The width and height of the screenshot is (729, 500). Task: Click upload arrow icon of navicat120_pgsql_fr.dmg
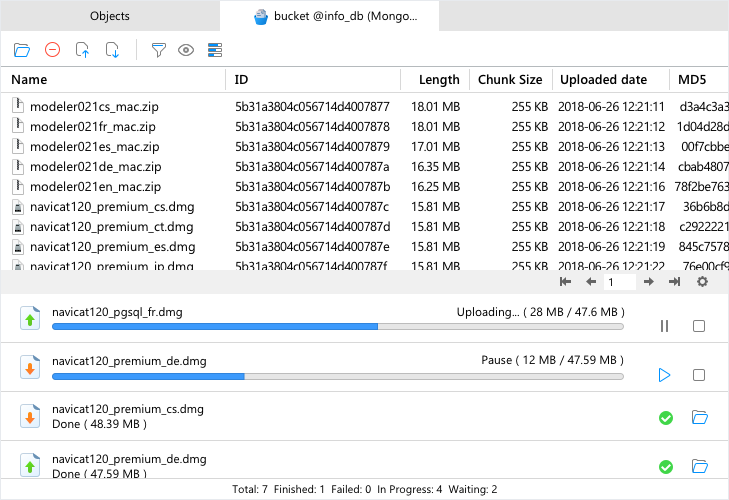click(30, 319)
